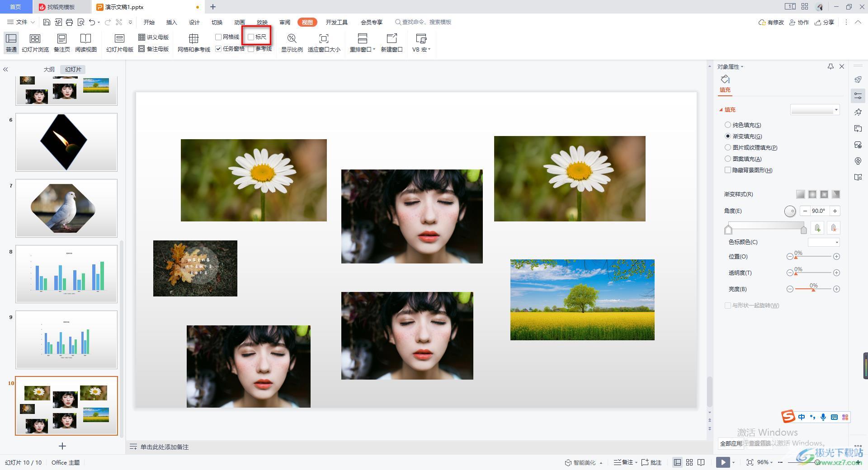Switch to Outline (大纲) tab in panel
868x470 pixels.
49,69
